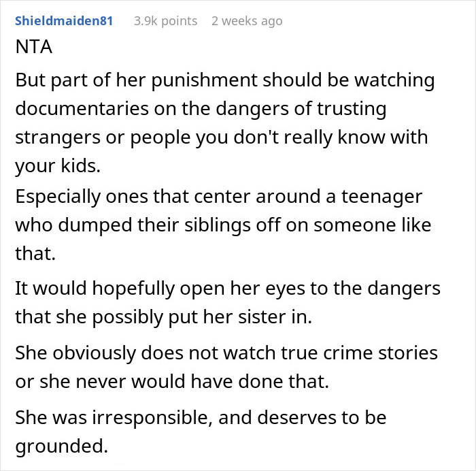Open the Shieldmaiden81 user profile
Screen dimensions: 476x471
point(63,21)
